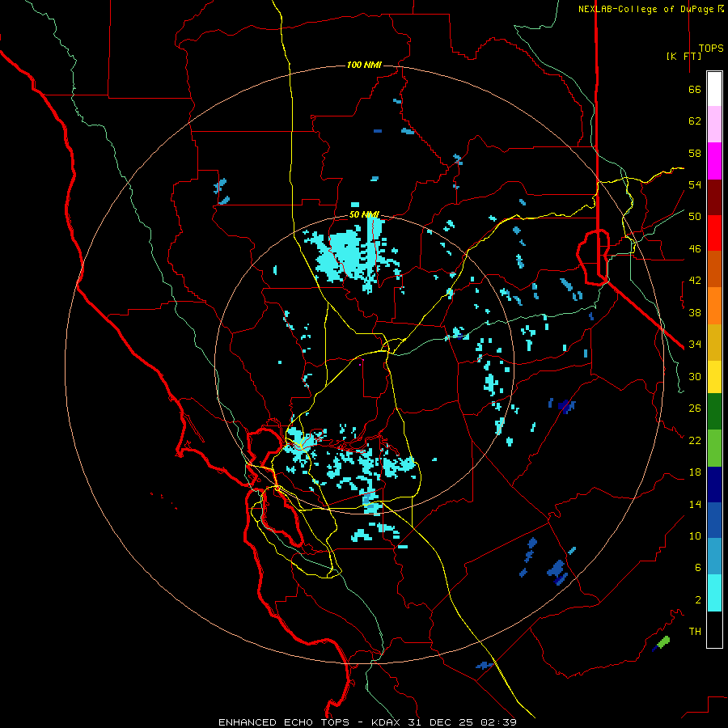
Task: Click the navy blue legend swatch
Action: 714,485
